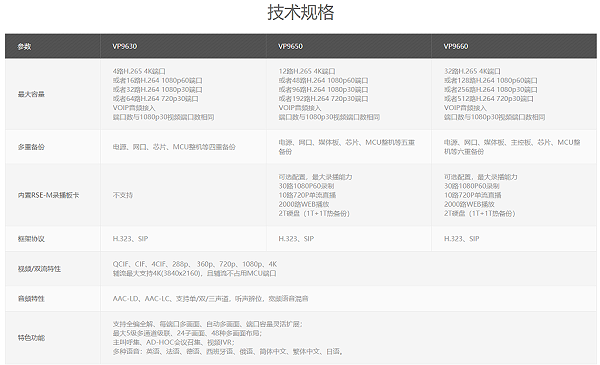
Task: Click the '特色功能' row label
Action: click(x=31, y=338)
